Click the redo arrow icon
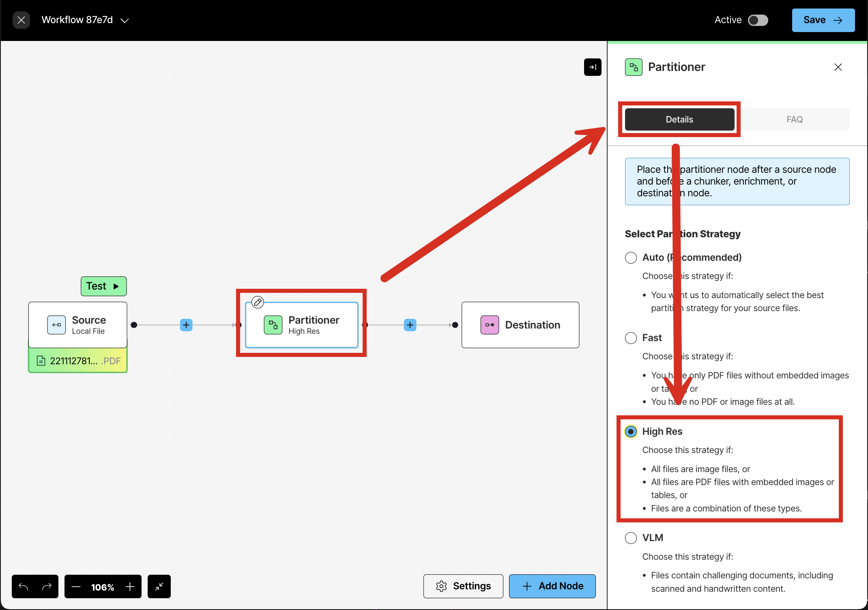The image size is (868, 610). 46,586
